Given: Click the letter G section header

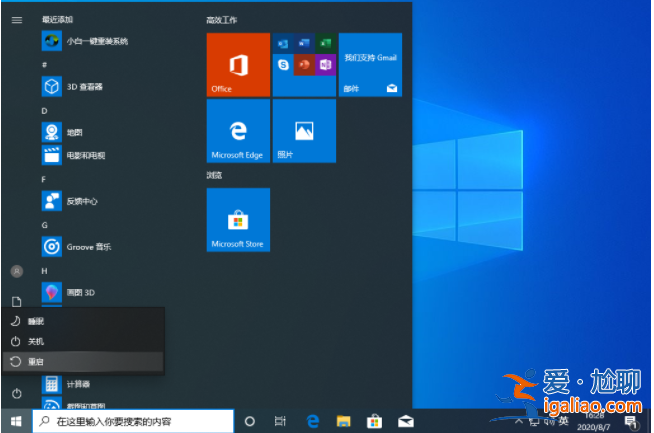Looking at the screenshot, I should tap(45, 225).
